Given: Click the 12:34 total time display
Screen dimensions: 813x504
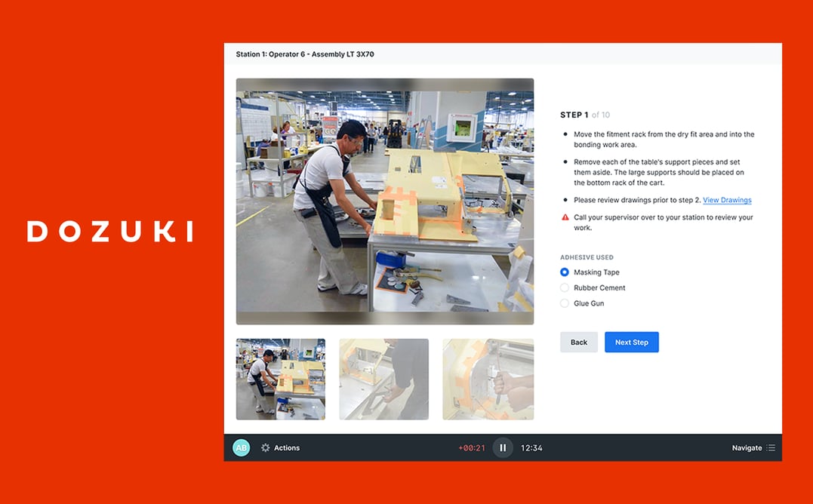Looking at the screenshot, I should click(x=531, y=447).
